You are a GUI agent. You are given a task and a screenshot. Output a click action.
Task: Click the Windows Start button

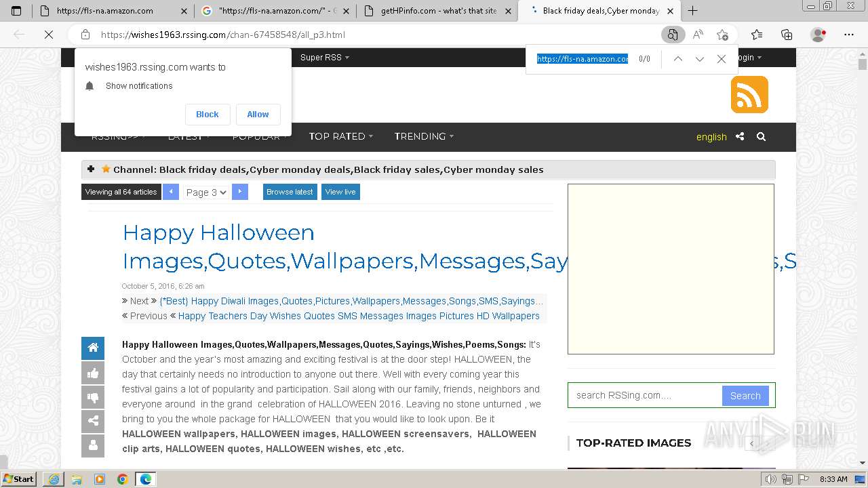click(19, 479)
